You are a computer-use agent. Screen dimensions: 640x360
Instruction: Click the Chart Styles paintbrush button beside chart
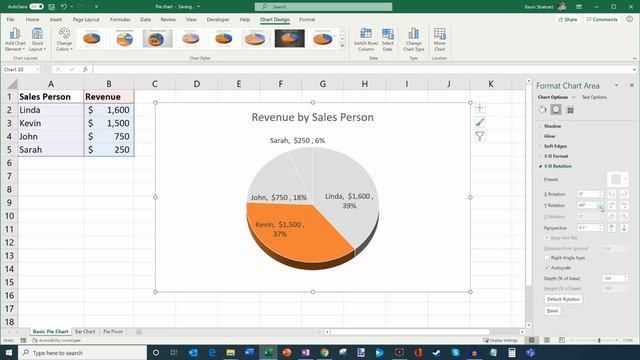tap(480, 122)
